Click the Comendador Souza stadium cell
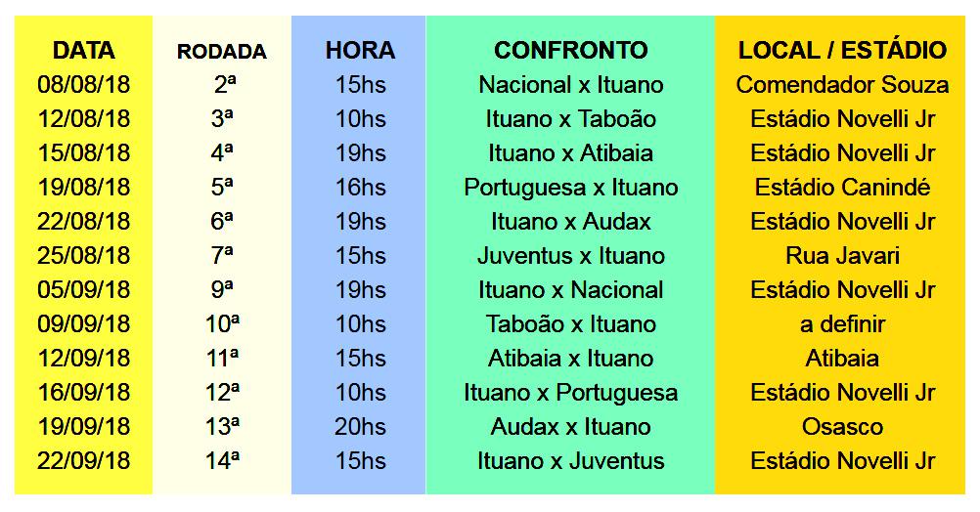 click(842, 84)
